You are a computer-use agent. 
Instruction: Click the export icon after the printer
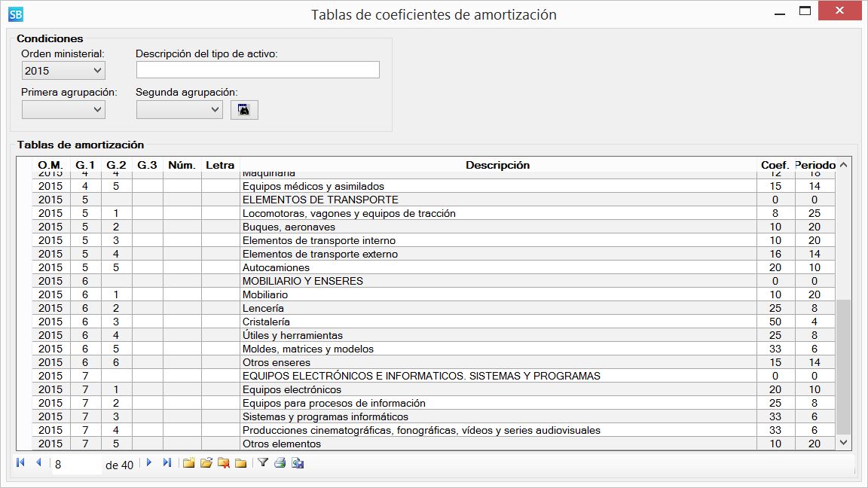click(x=298, y=463)
